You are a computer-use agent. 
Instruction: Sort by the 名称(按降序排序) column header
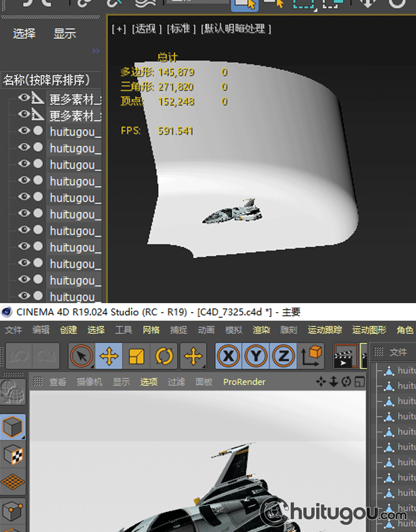[x=51, y=80]
